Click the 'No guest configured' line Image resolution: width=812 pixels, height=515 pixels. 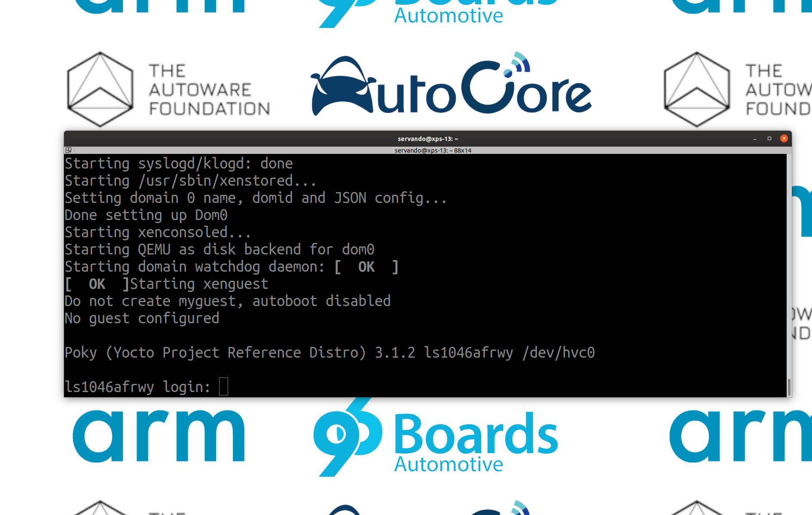pyautogui.click(x=142, y=318)
